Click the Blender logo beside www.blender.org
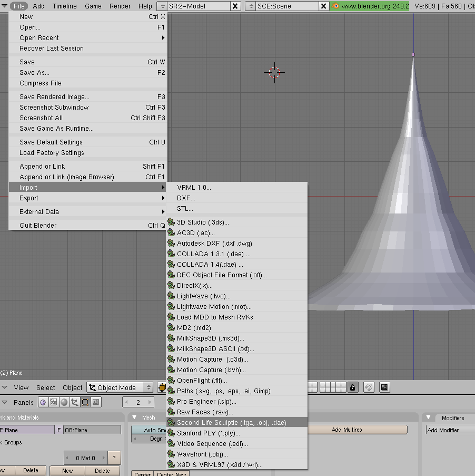Viewport: 475px width, 476px height. (335, 6)
